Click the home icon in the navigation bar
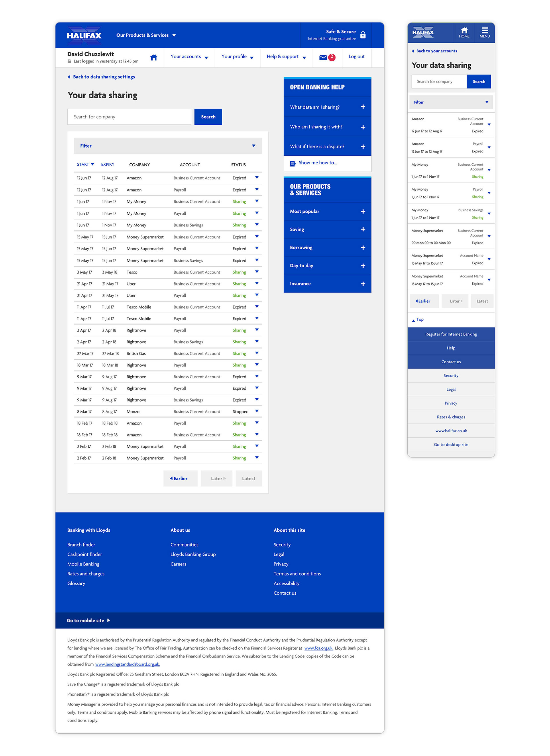550x756 pixels. 154,57
